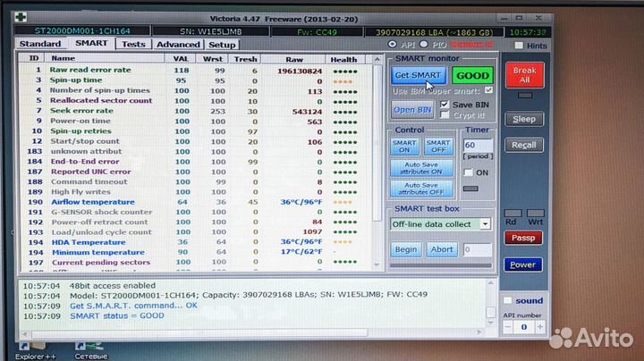
Task: Turn SMART ON in Control panel
Action: click(405, 146)
